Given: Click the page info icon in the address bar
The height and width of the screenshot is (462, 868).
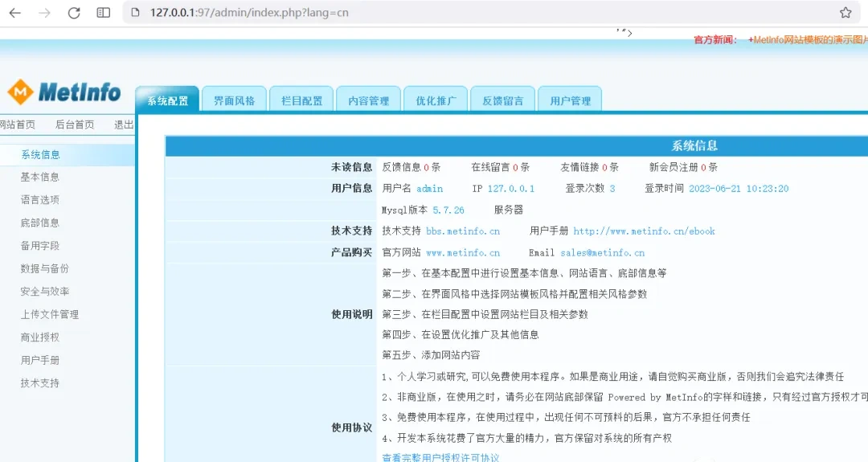Looking at the screenshot, I should (x=135, y=13).
